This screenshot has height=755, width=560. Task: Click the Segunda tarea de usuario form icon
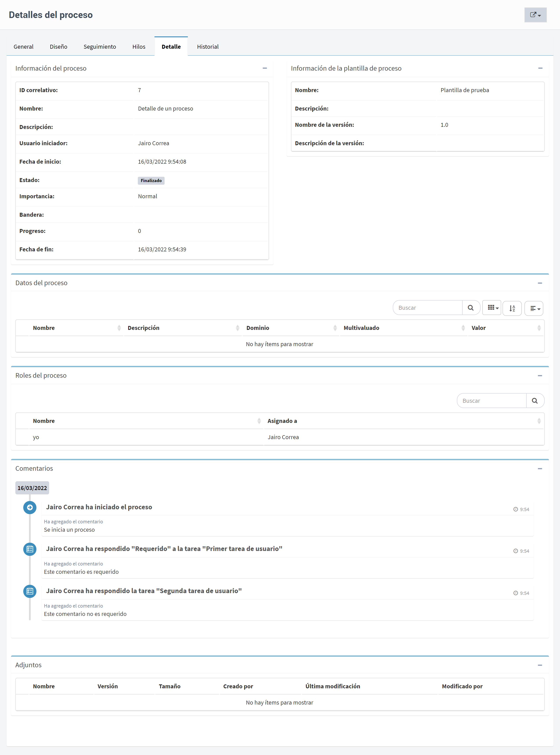[30, 591]
